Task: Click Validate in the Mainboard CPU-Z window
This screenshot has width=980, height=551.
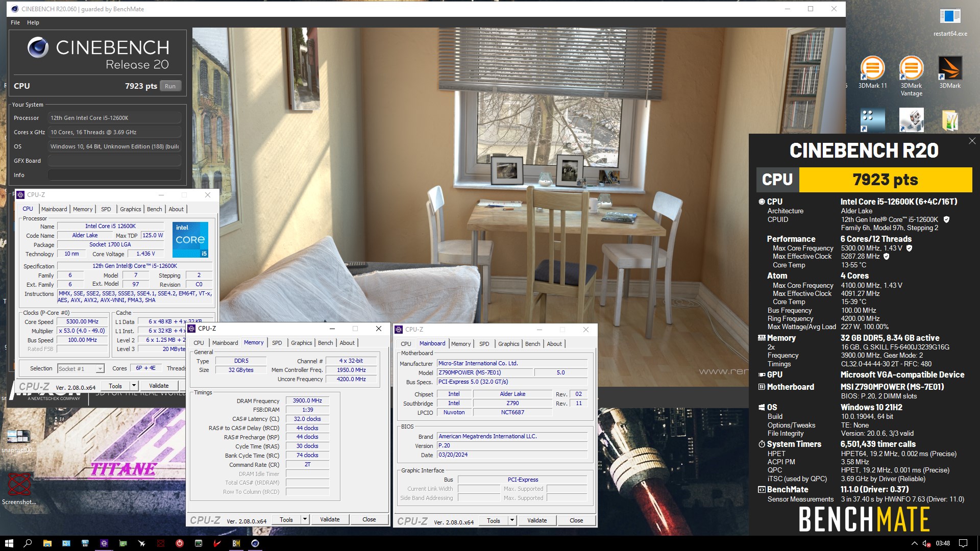Action: (x=537, y=520)
